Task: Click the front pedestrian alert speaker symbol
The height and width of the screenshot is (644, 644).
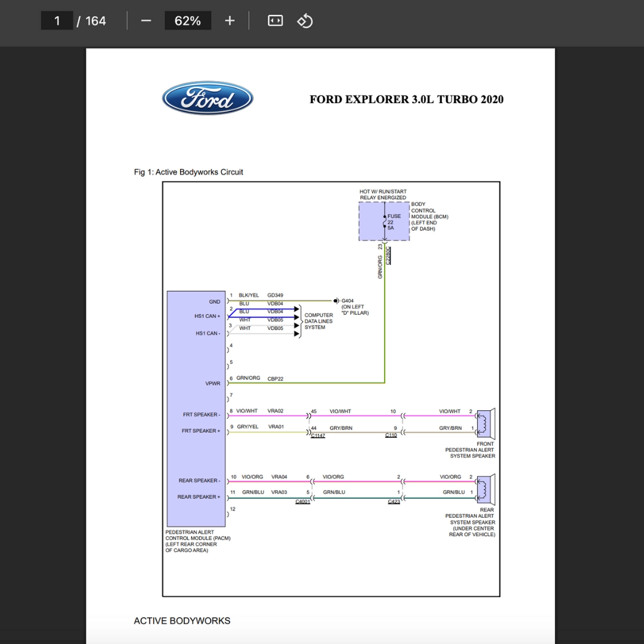Action: pyautogui.click(x=485, y=423)
